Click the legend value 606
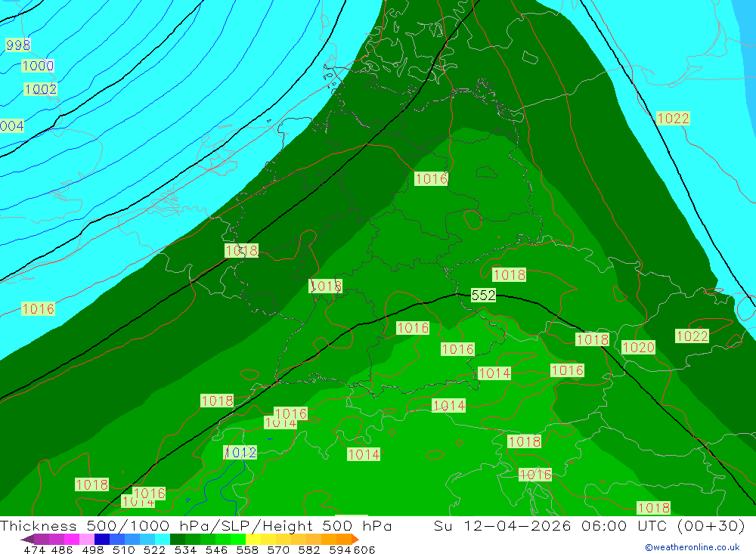 (x=364, y=549)
